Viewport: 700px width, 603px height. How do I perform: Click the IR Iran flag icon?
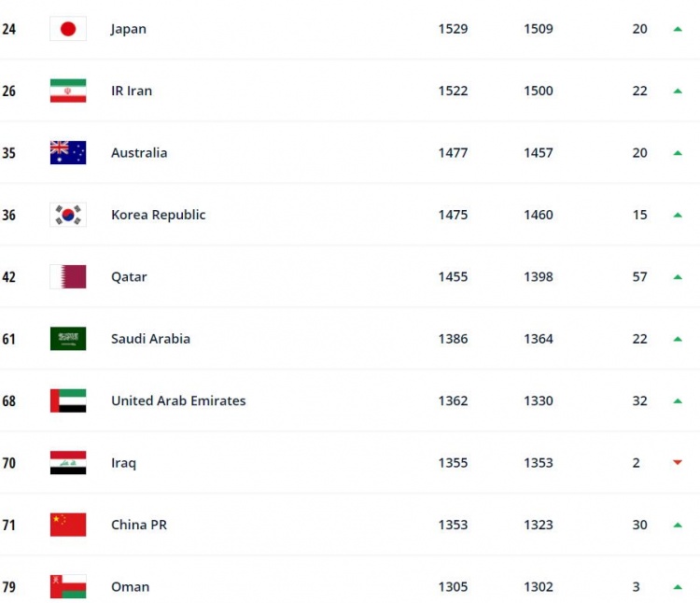point(68,91)
